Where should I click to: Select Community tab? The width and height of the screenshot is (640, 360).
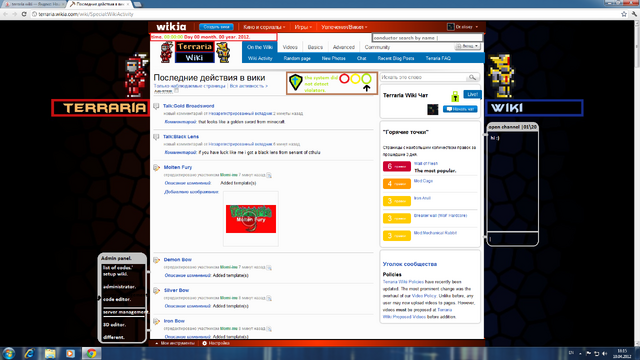[377, 47]
